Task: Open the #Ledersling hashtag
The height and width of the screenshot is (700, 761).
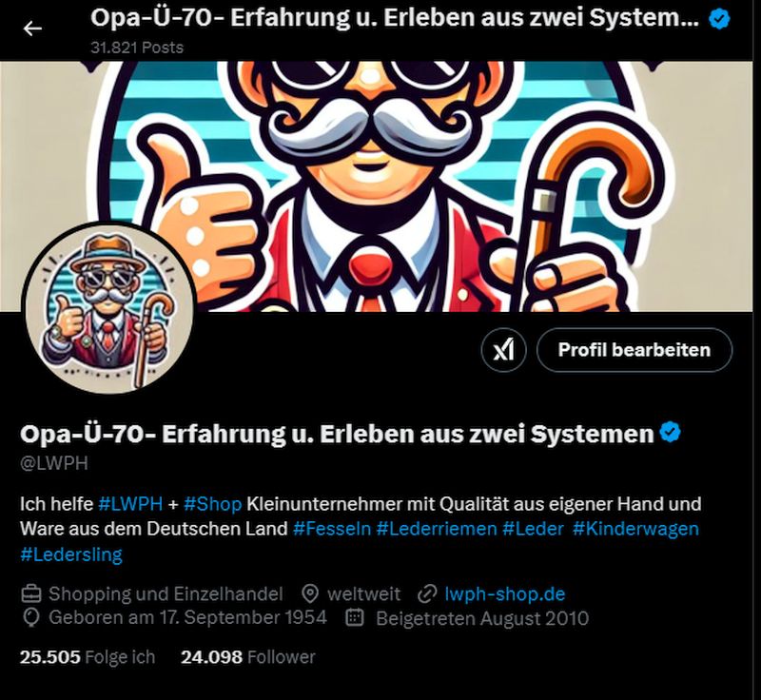Action: click(x=71, y=554)
